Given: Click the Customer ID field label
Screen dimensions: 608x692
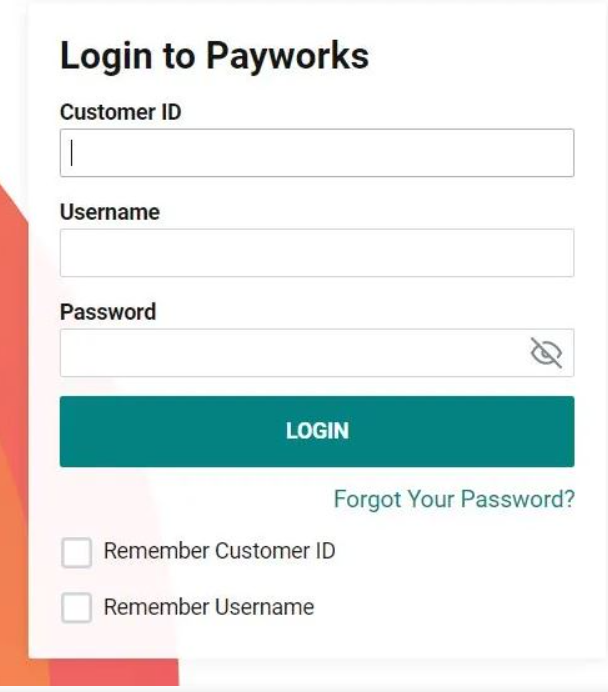Looking at the screenshot, I should (120, 112).
